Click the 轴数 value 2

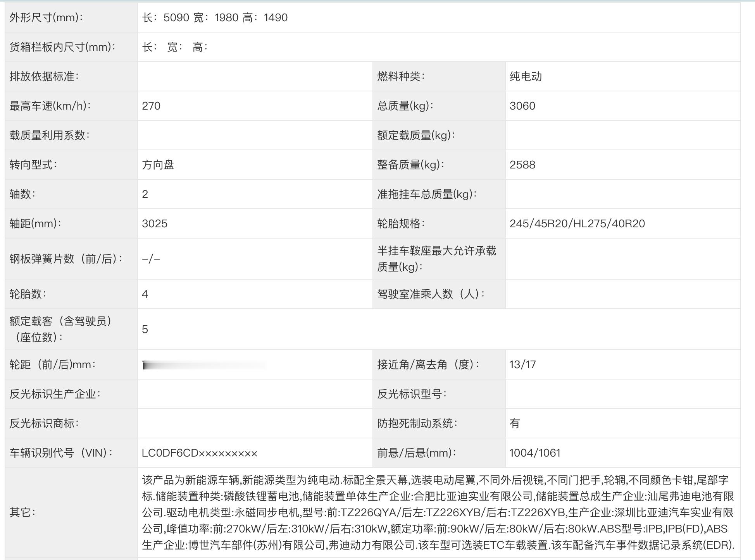coord(145,194)
